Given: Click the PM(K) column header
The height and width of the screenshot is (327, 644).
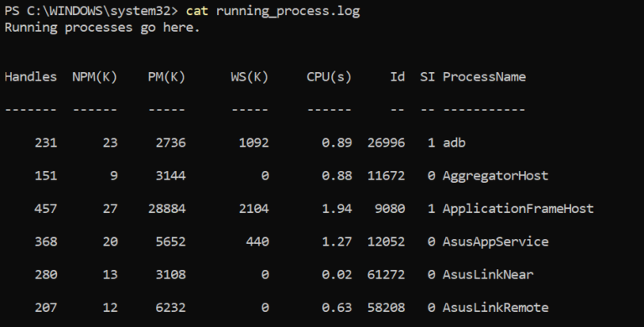Looking at the screenshot, I should tap(167, 77).
